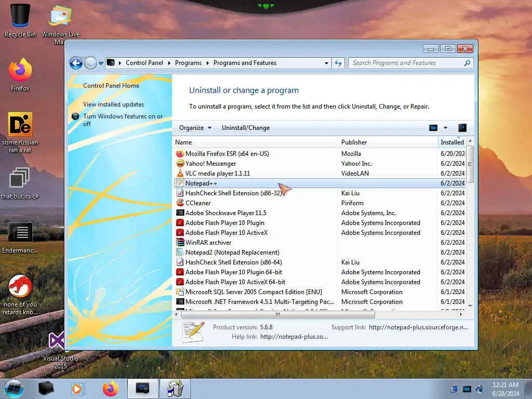
Task: Open 'none of you' desktop icon
Action: click(x=20, y=295)
